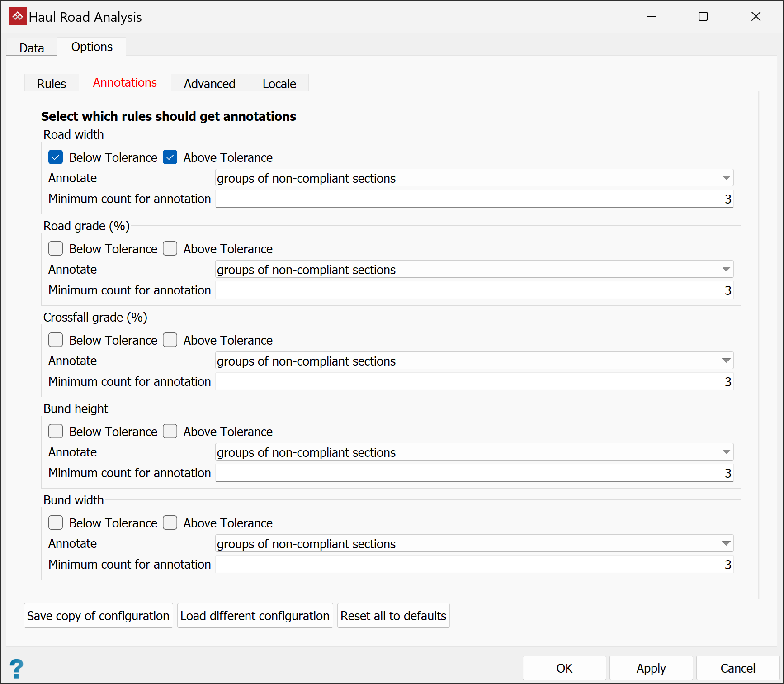Screen dimensions: 784x684
Task: Enable Road grade Below Tolerance checkbox
Action: click(56, 249)
